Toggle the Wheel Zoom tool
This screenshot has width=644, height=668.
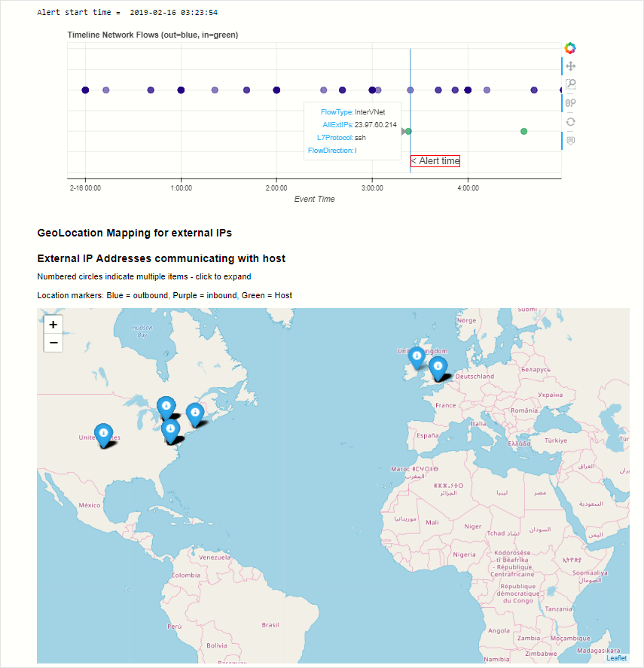click(570, 103)
